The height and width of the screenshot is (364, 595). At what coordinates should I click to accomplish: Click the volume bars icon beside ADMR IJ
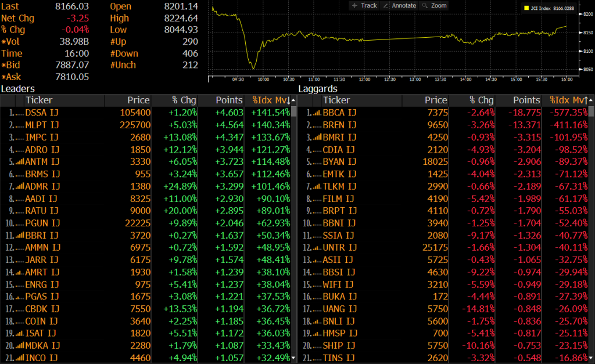[x=19, y=186]
